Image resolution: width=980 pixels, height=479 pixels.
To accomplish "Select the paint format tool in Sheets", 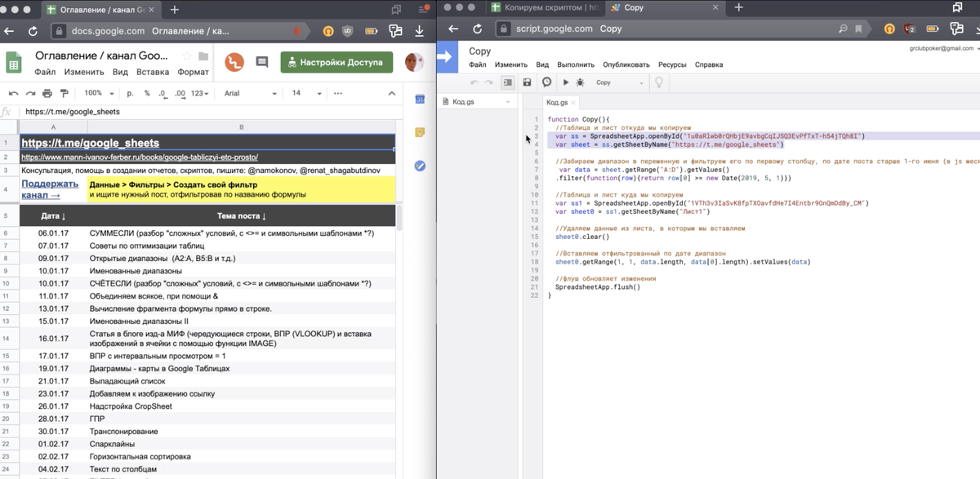I will pos(63,94).
